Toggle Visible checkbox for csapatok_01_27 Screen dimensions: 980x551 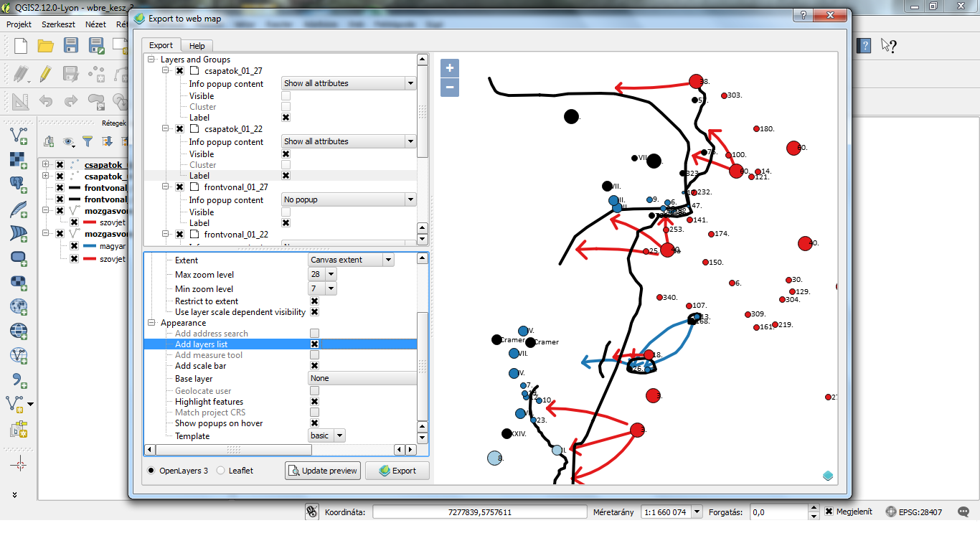tap(286, 95)
